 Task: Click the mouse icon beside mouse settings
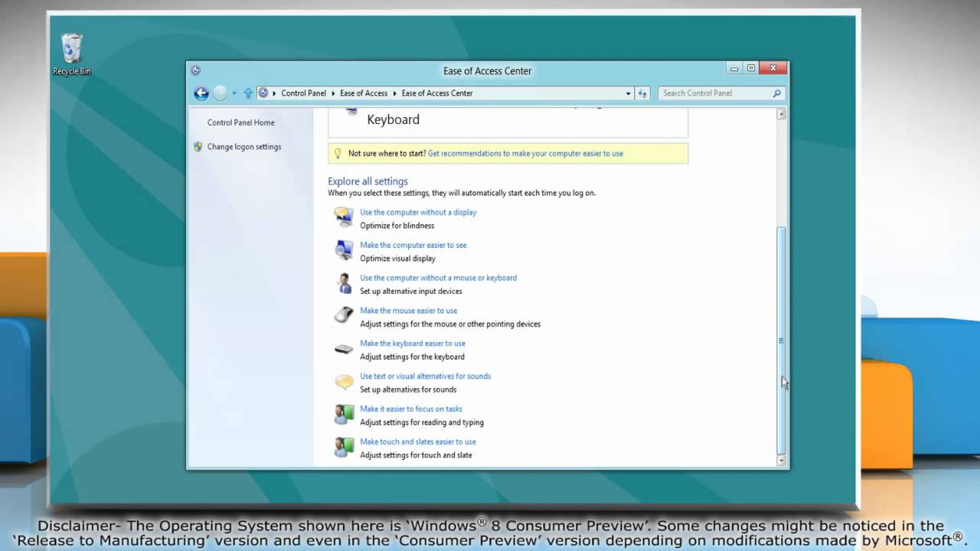344,315
